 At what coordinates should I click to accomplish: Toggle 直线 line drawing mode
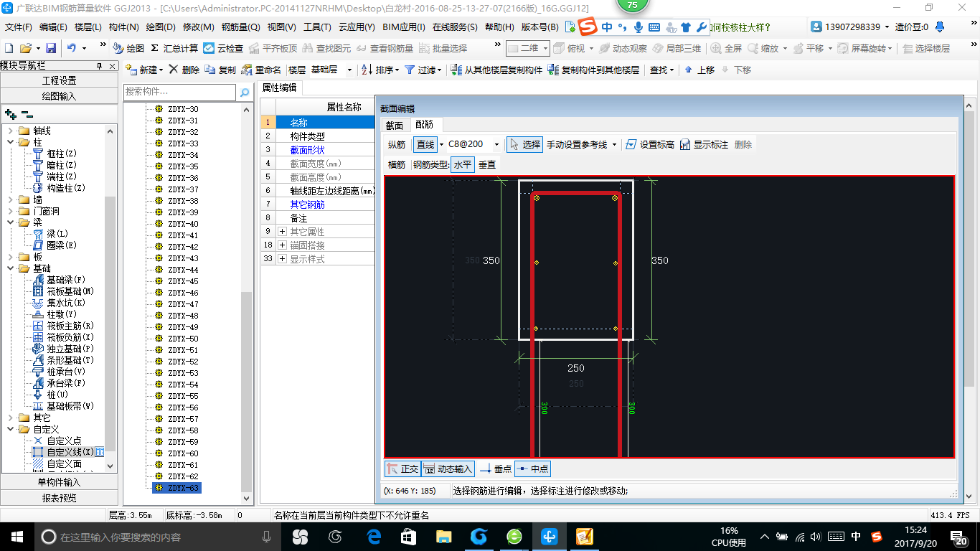pos(425,144)
